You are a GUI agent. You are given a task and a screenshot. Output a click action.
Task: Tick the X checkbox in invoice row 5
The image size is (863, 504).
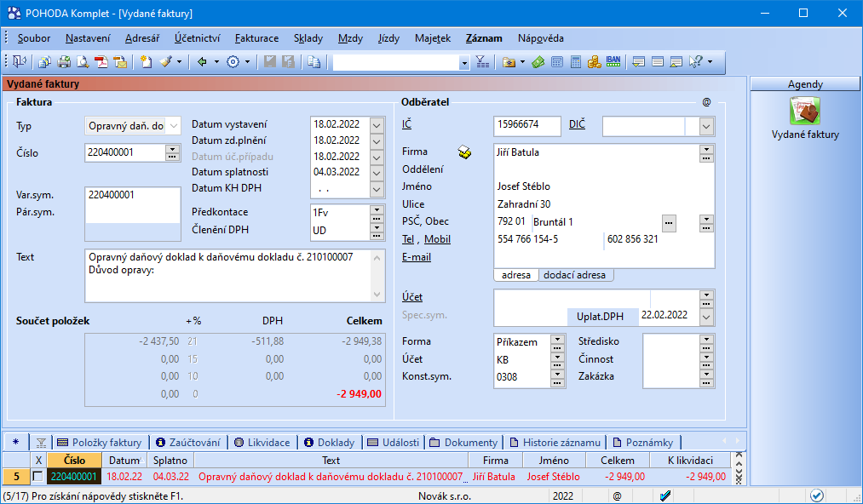[x=37, y=477]
